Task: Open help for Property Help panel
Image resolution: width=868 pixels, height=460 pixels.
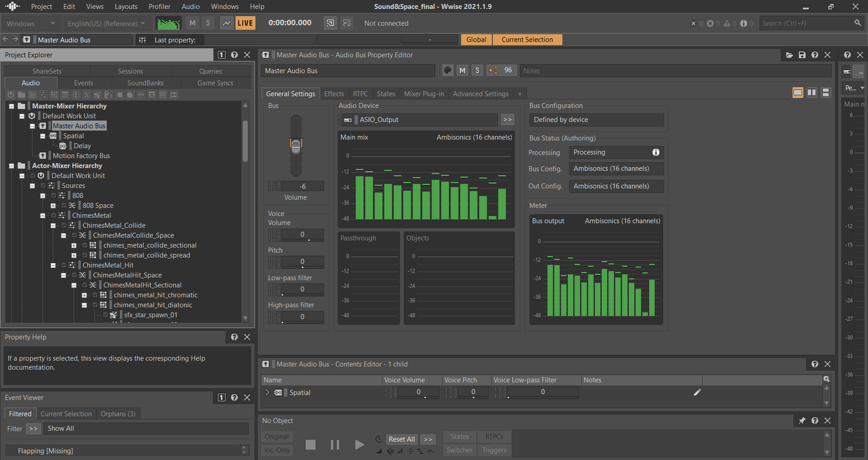Action: pyautogui.click(x=234, y=337)
